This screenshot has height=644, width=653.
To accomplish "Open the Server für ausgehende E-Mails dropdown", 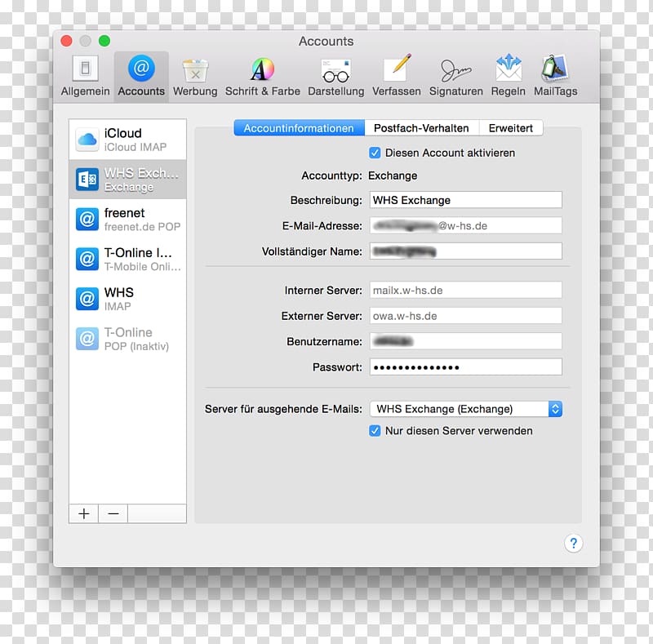I will [x=465, y=409].
